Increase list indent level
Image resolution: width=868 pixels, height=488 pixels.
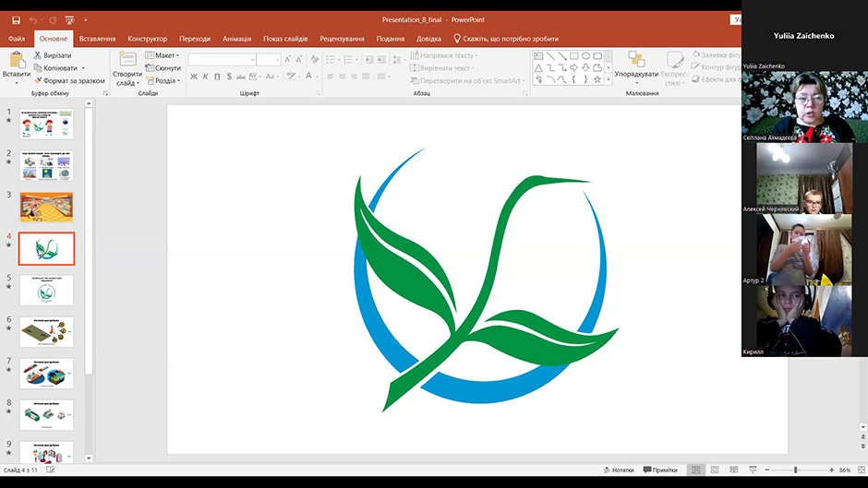(381, 59)
